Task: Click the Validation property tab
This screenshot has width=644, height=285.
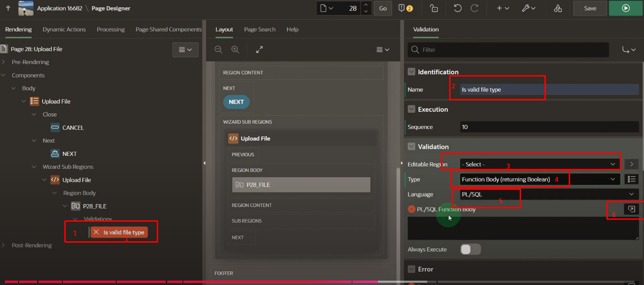Action: (426, 29)
